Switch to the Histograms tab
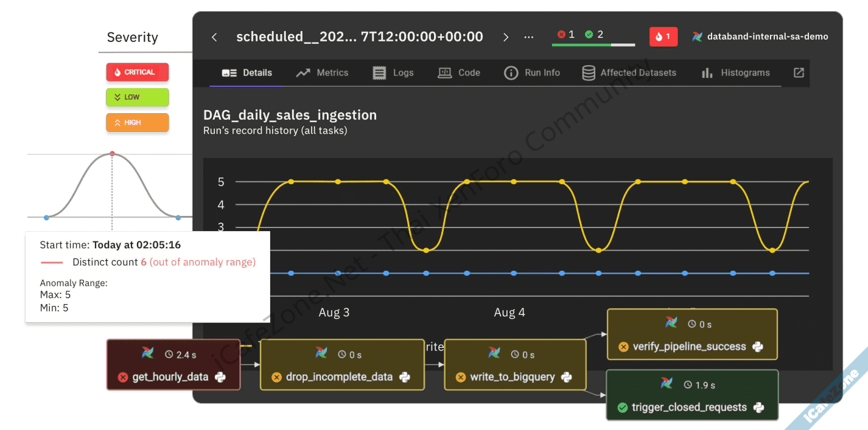This screenshot has width=868, height=430. point(735,72)
